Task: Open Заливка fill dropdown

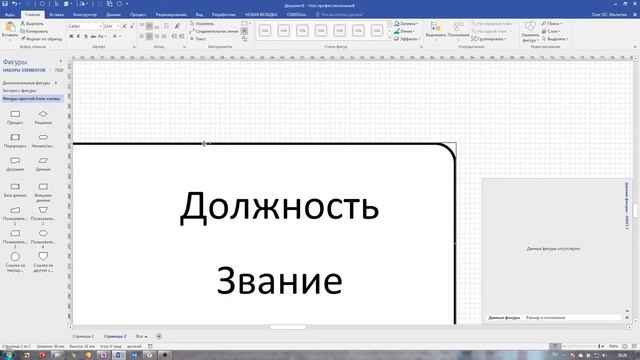Action: (406, 24)
